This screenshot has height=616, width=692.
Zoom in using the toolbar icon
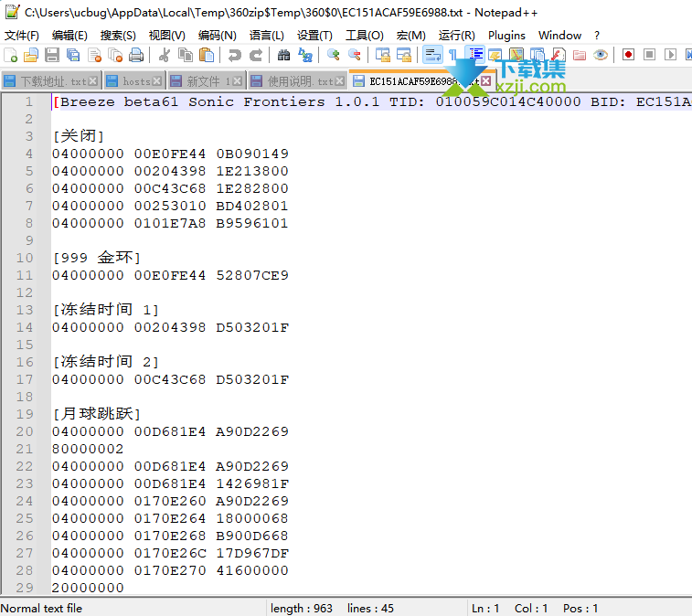(333, 55)
